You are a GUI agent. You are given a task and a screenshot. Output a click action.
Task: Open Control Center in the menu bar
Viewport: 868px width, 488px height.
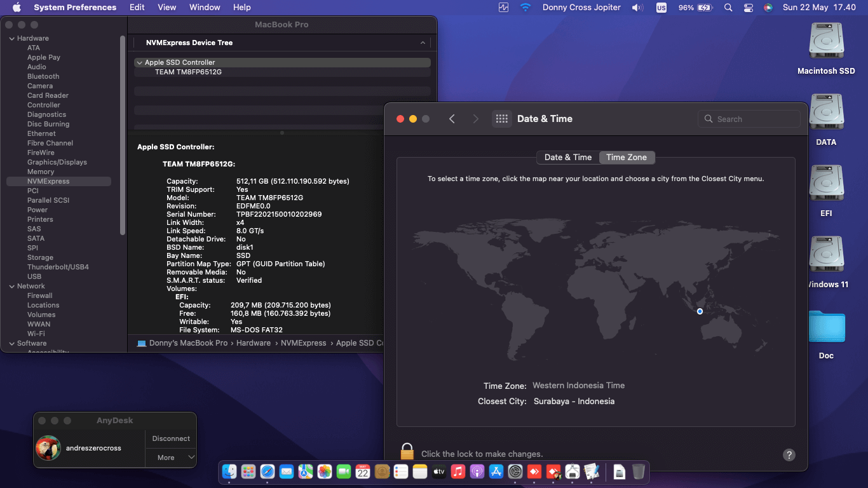click(749, 8)
